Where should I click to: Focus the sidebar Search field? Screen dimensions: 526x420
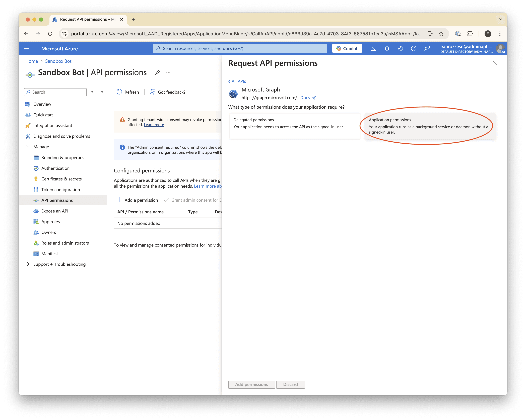[55, 92]
